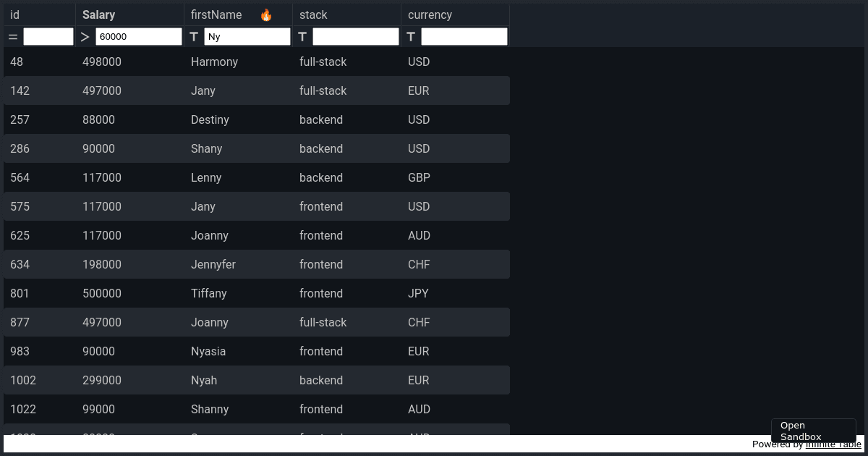868x456 pixels.
Task: Open the text operator icon for stack filter
Action: click(x=302, y=36)
